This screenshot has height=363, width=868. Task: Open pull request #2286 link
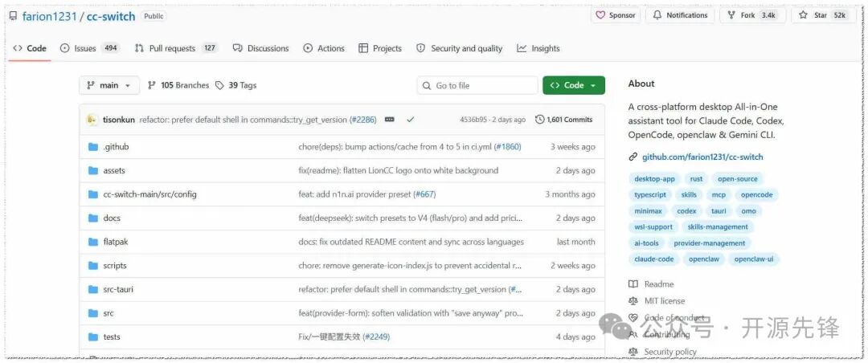(x=364, y=120)
